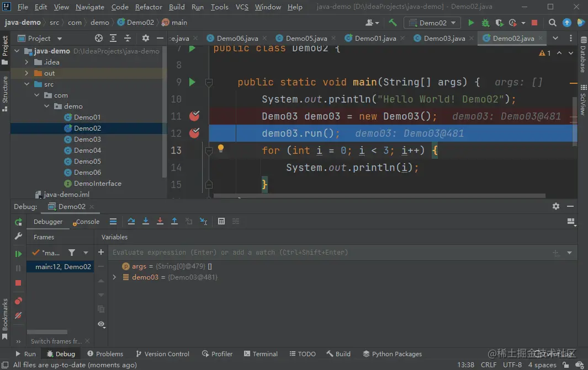The image size is (588, 370).
Task: Click the Rerun Demo02 debug icon
Action: [18, 222]
